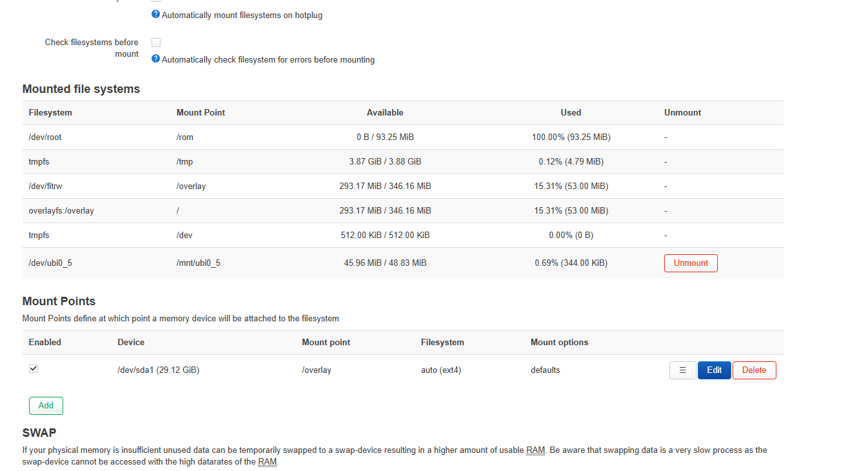Screen dimensions: 868x471
Task: Select the auto (ext4) filesystem value
Action: pyautogui.click(x=440, y=370)
